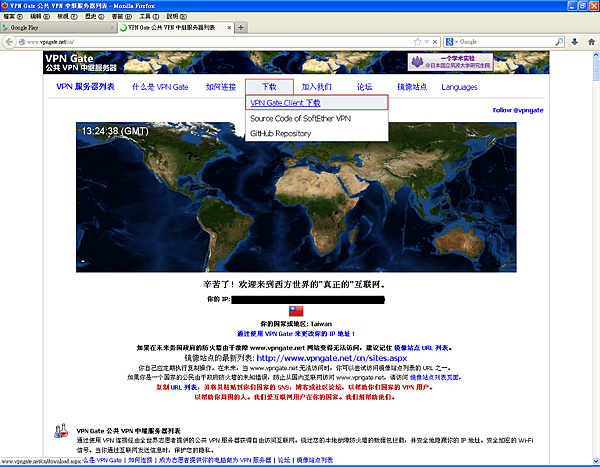The height and width of the screenshot is (467, 600).
Task: Click the Firefox icon in title bar
Action: coord(5,6)
